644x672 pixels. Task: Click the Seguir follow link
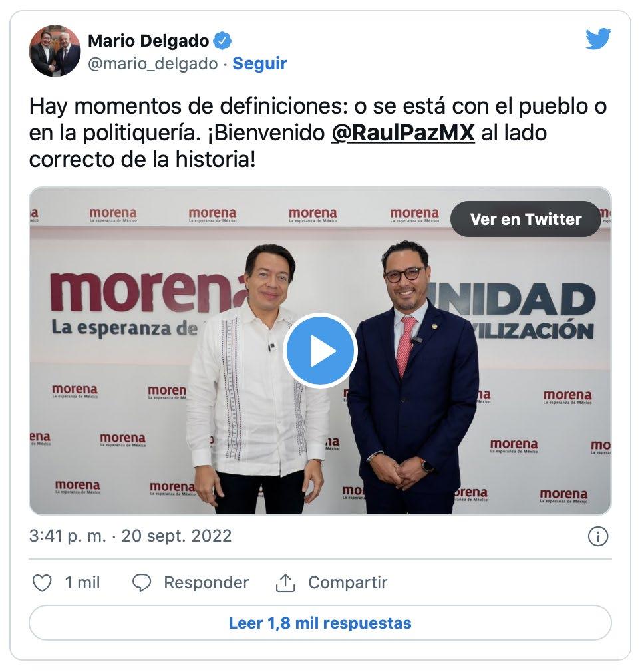259,63
